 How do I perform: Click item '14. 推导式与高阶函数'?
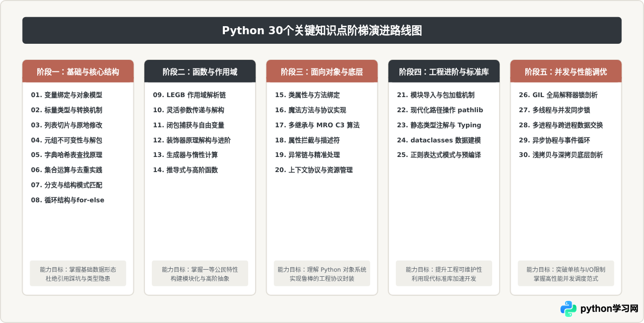point(185,170)
